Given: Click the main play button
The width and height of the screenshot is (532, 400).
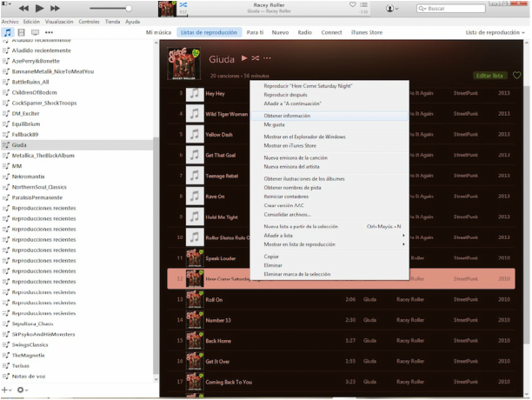Looking at the screenshot, I should point(40,8).
